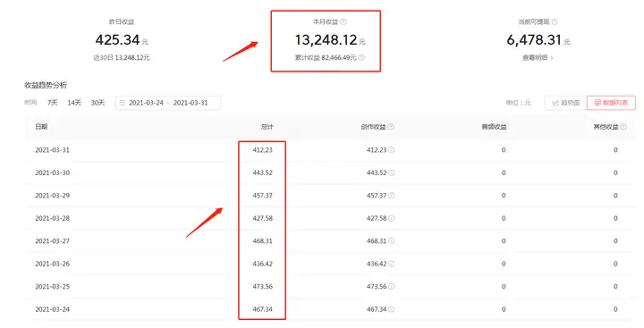Image resolution: width=644 pixels, height=328 pixels.
Task: Click the help icon in 创作收益 column header
Action: (391, 127)
